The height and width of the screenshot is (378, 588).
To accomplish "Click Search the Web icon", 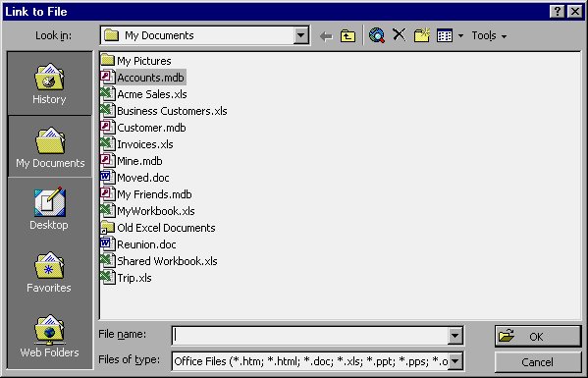I will [377, 35].
